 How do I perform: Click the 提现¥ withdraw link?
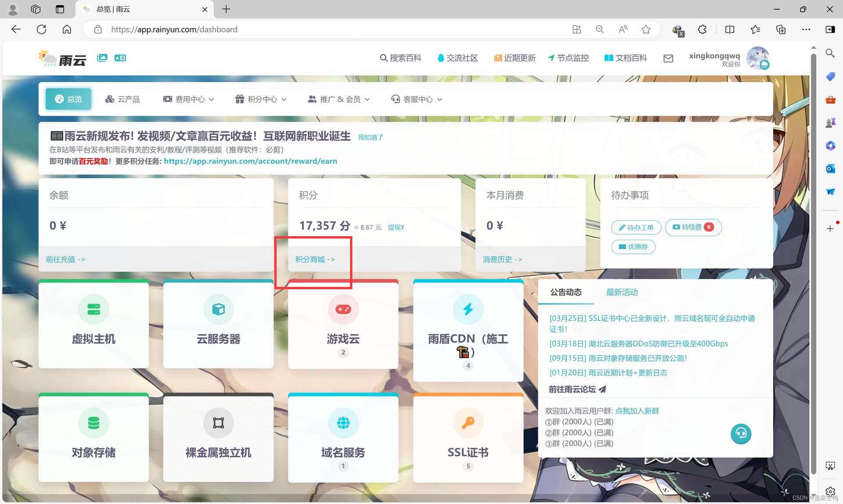click(x=396, y=227)
